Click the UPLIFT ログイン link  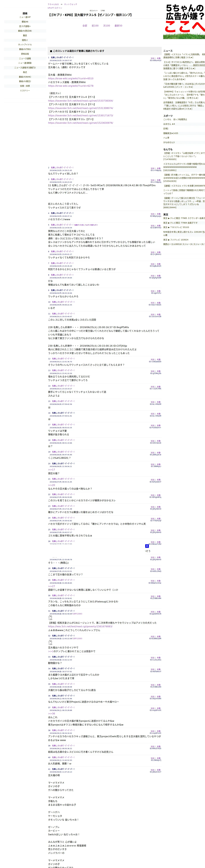tap(55, 8)
